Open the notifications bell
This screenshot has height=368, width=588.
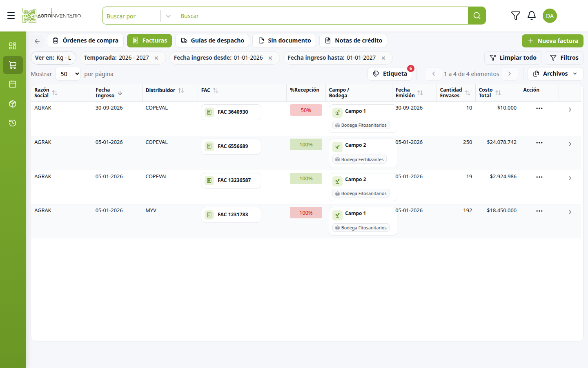[531, 16]
